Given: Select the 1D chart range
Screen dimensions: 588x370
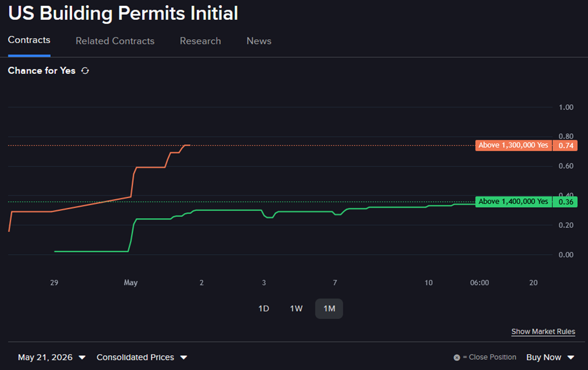Looking at the screenshot, I should click(x=264, y=308).
